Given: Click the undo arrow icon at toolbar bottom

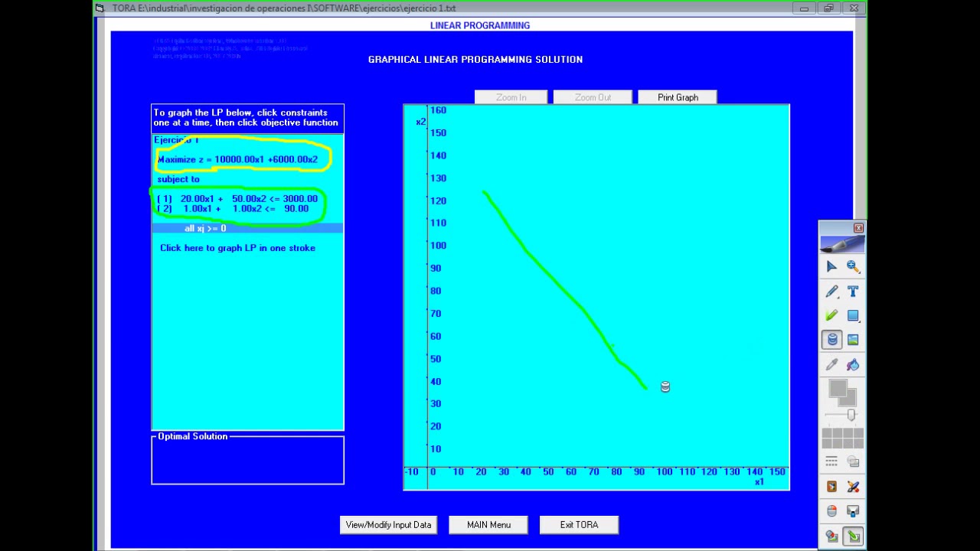Looking at the screenshot, I should [x=831, y=536].
